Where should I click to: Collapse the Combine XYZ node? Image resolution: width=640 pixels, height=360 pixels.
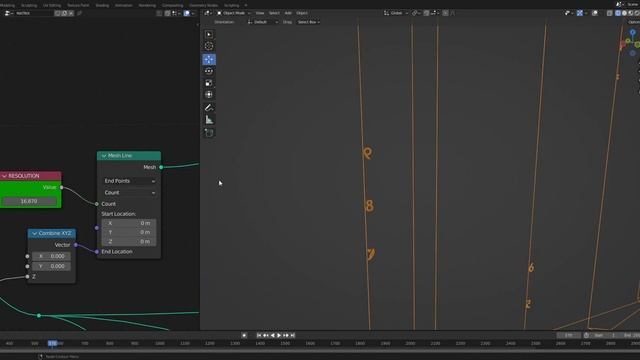pyautogui.click(x=35, y=233)
